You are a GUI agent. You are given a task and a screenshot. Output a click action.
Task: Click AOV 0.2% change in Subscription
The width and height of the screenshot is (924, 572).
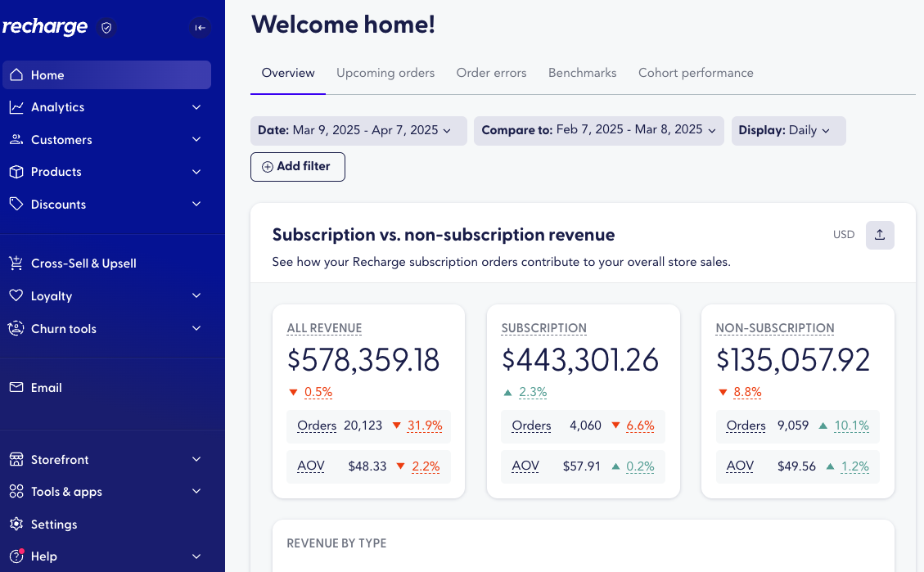tap(640, 466)
